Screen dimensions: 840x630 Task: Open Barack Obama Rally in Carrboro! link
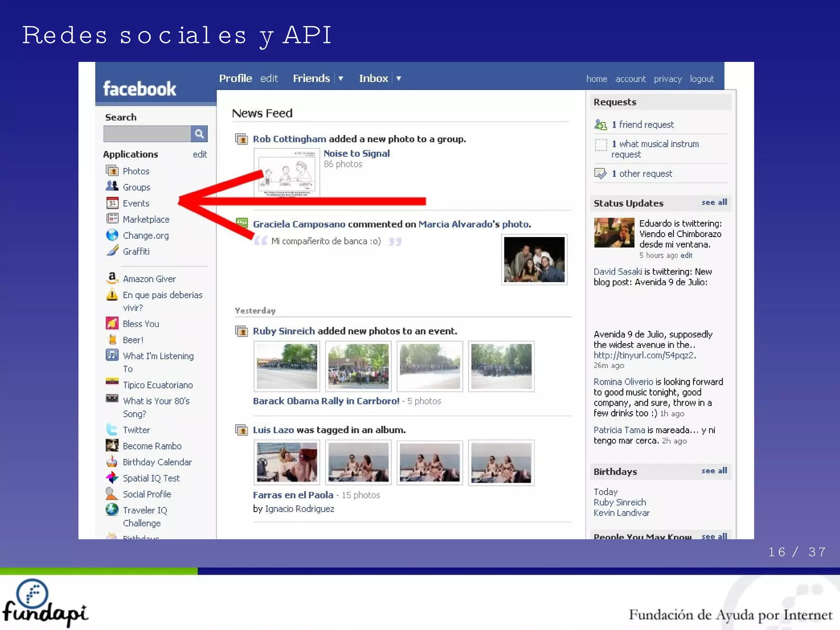click(326, 401)
